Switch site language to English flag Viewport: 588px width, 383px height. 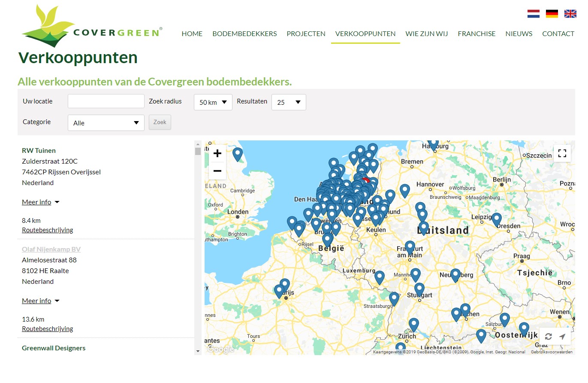click(570, 14)
